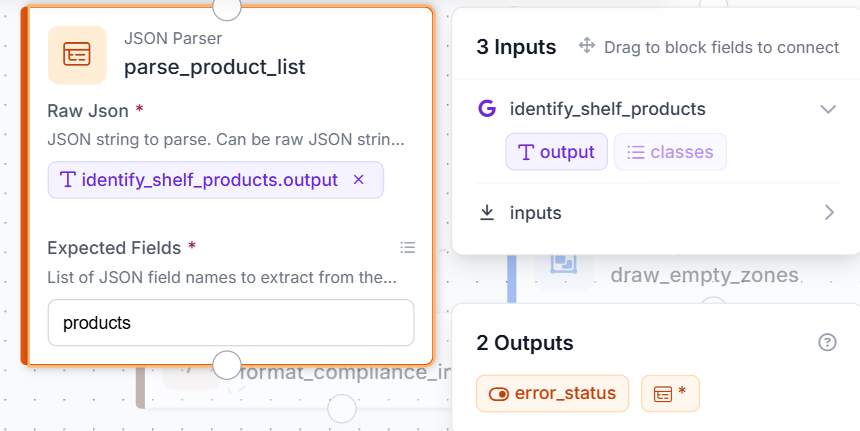Click the Expected Fields label
Viewport: 860px width, 431px height.
pos(114,248)
